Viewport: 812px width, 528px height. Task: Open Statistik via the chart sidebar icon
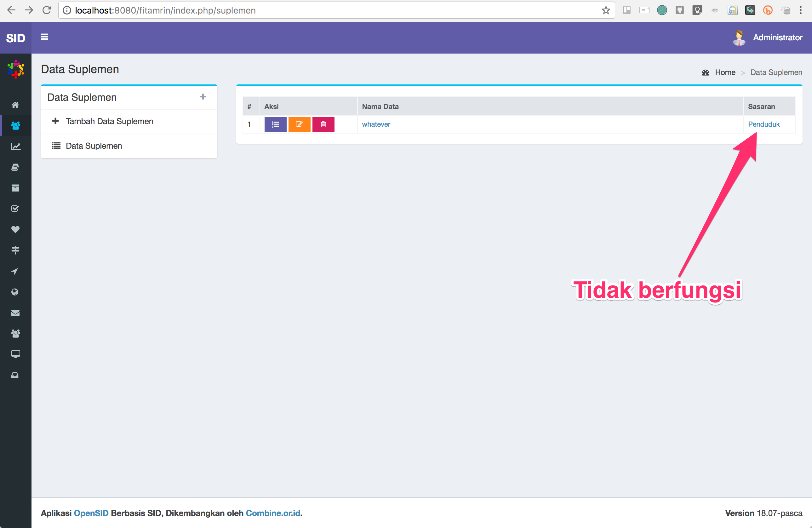(x=15, y=146)
